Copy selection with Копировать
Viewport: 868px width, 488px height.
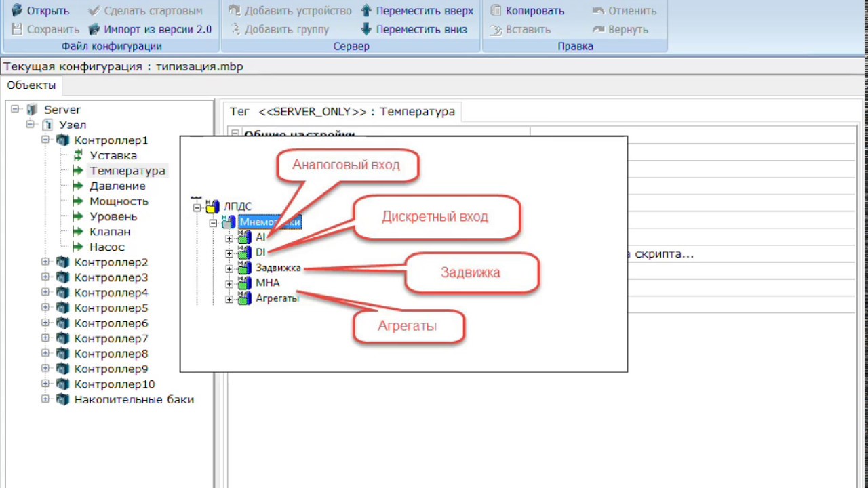527,11
